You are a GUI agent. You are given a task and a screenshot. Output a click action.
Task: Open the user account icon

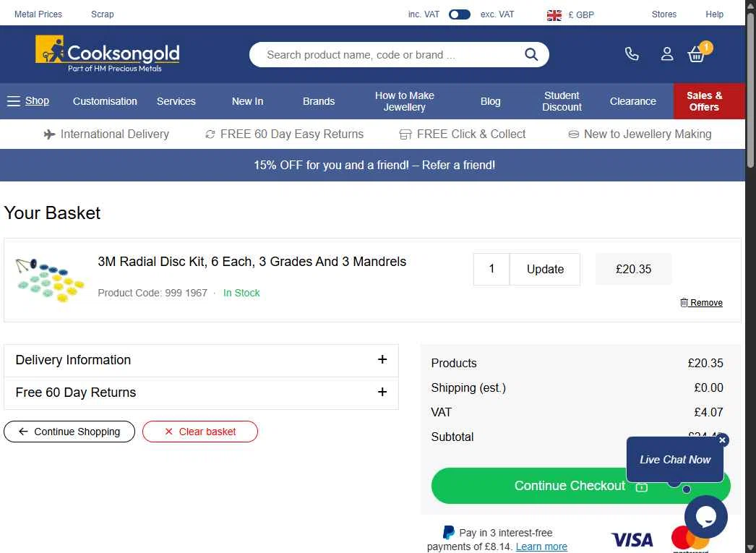(x=667, y=54)
